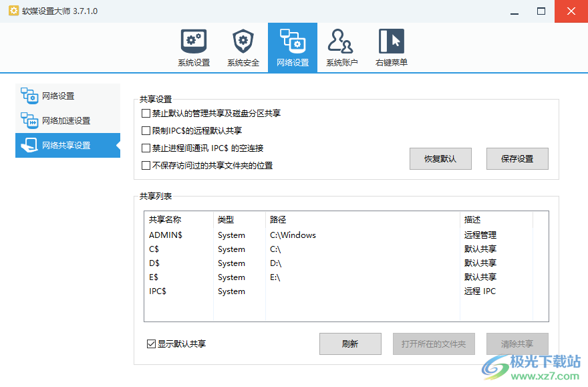588x387 pixels.
Task: Click the 软媒设置大师 app logo icon
Action: (x=13, y=11)
